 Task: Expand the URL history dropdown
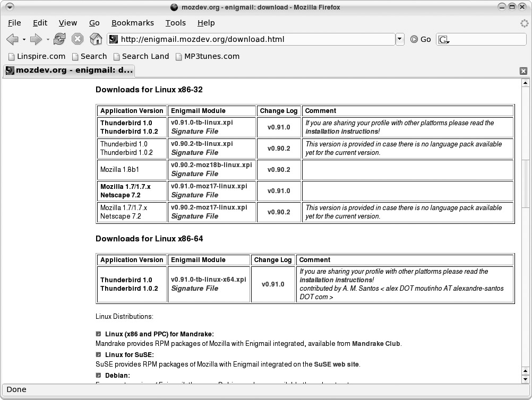[400, 39]
